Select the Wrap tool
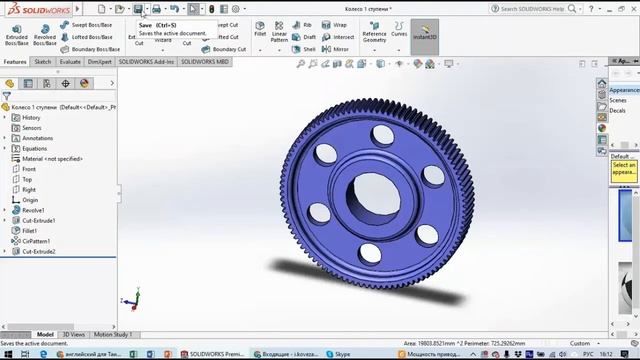640x360 pixels. 334,25
